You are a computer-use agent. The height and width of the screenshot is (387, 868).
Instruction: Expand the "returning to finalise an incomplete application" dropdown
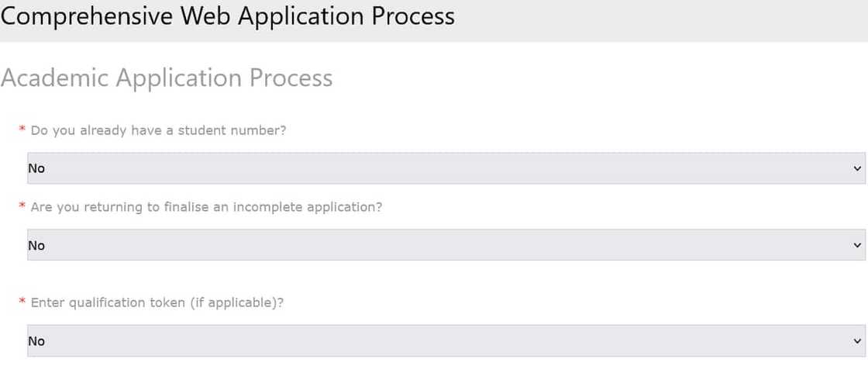pyautogui.click(x=446, y=245)
